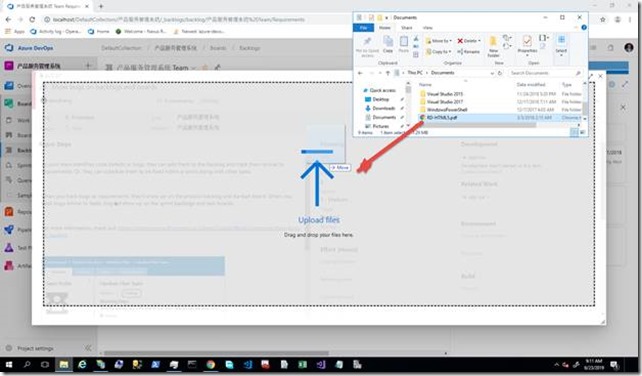The image size is (642, 376).
Task: Select Documents in Explorer navigation pane
Action: (x=384, y=117)
